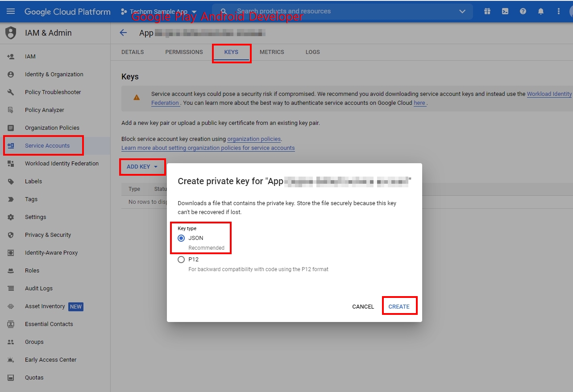Image resolution: width=573 pixels, height=392 pixels.
Task: Click CANCEL in the key dialog
Action: click(x=363, y=307)
